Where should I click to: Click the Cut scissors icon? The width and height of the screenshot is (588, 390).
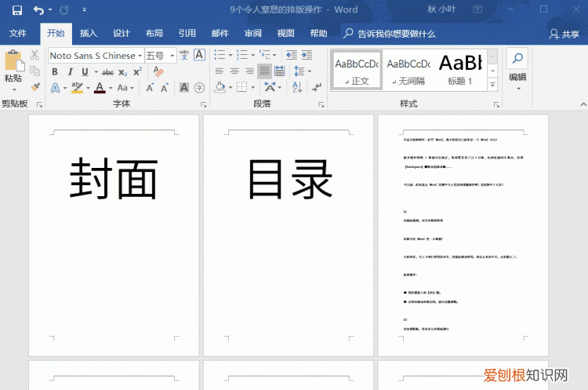35,55
